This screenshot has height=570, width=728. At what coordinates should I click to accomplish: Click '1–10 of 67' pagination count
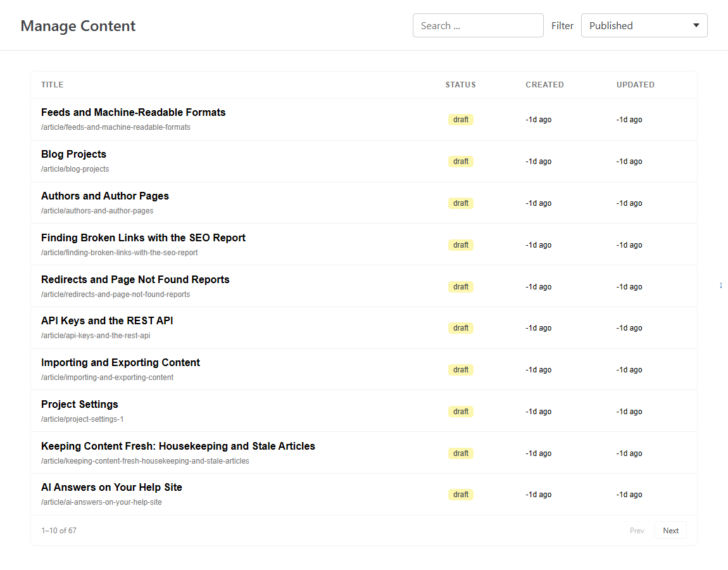point(59,531)
